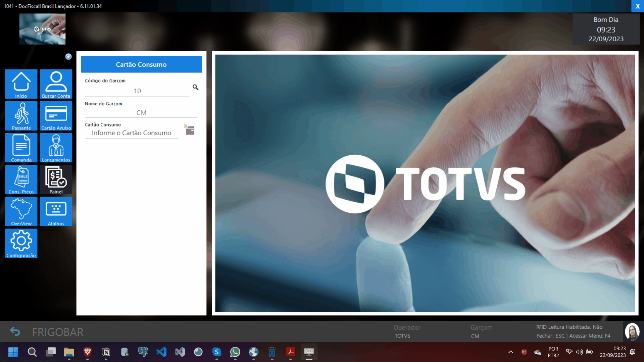This screenshot has height=362, width=644.
Task: Open the taskbar clock showing 09:23
Action: [x=613, y=352]
